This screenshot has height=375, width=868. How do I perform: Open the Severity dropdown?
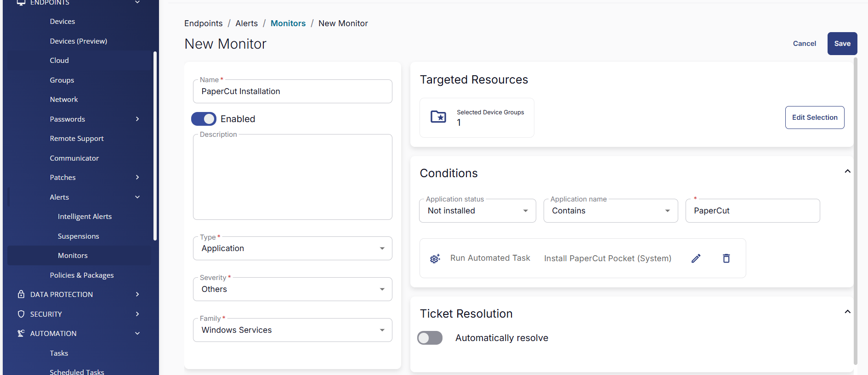coord(293,289)
